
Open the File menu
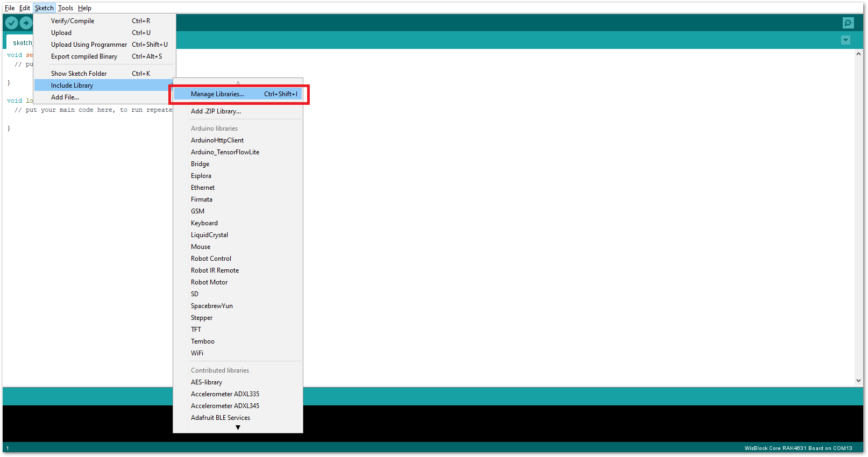point(10,8)
